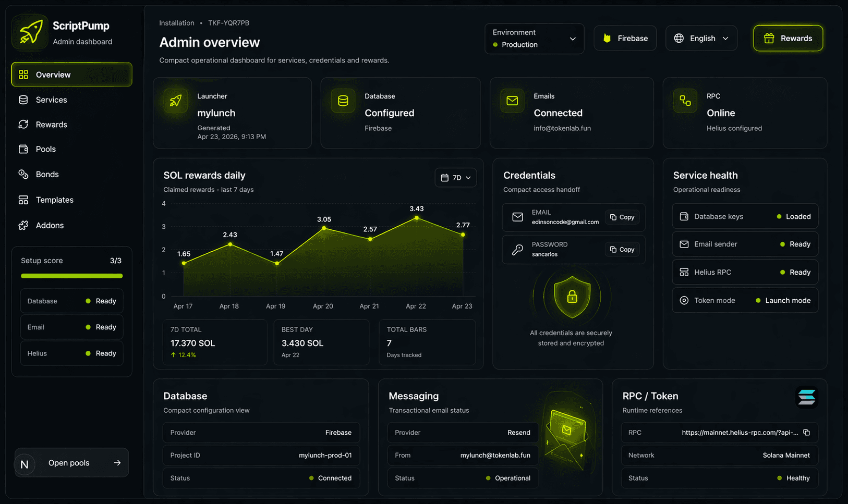Click the Apr 20 chart point 3.05
The image size is (848, 504).
pos(324,228)
